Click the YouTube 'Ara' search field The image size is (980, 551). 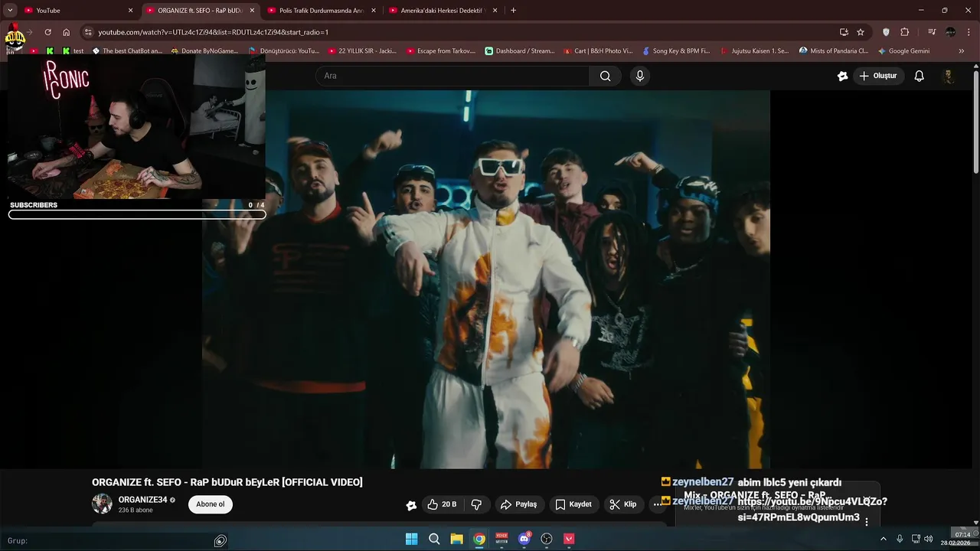452,76
